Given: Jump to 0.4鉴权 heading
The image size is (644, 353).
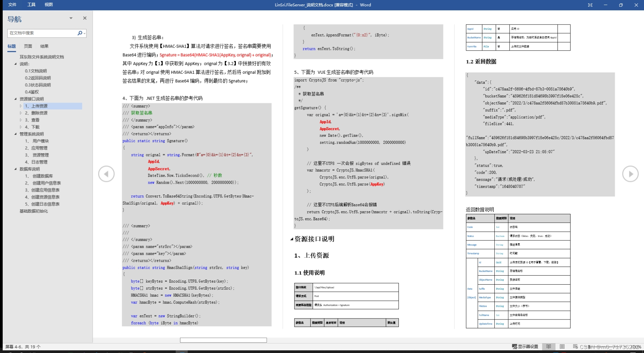Looking at the screenshot, I should point(32,92).
